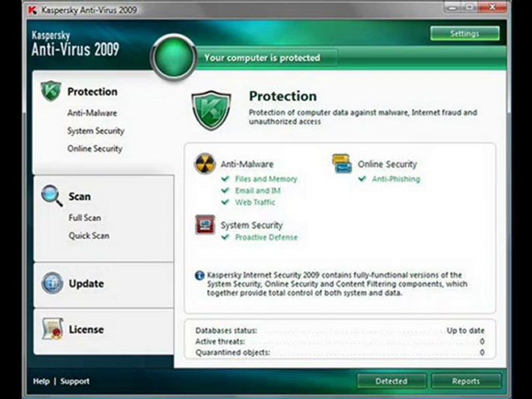Screen dimensions: 532x399
Task: Select Anti-Malware in the sidebar
Action: (x=93, y=113)
